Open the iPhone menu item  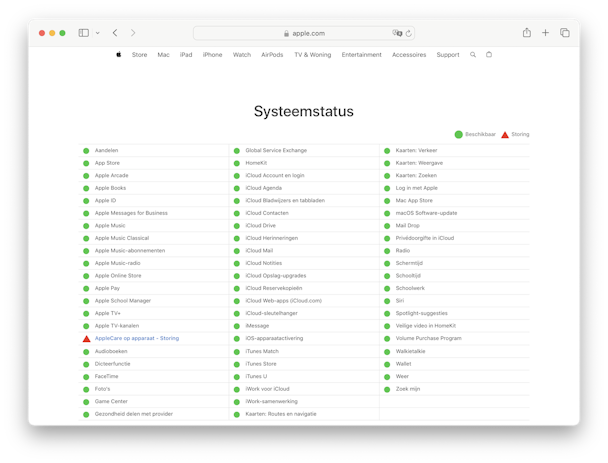(x=212, y=55)
